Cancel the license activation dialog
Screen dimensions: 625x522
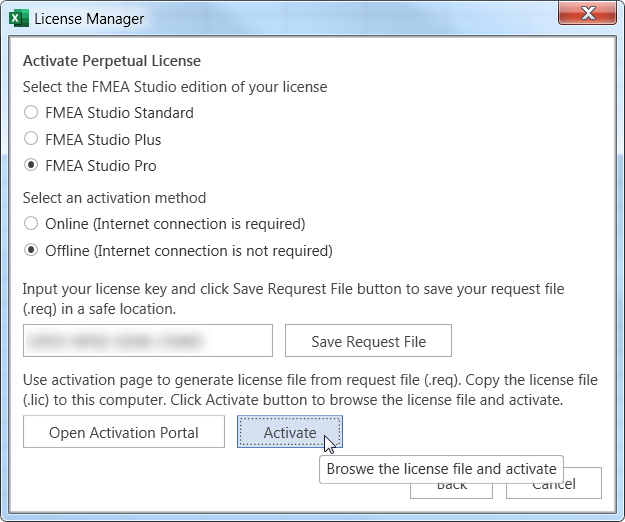[553, 486]
